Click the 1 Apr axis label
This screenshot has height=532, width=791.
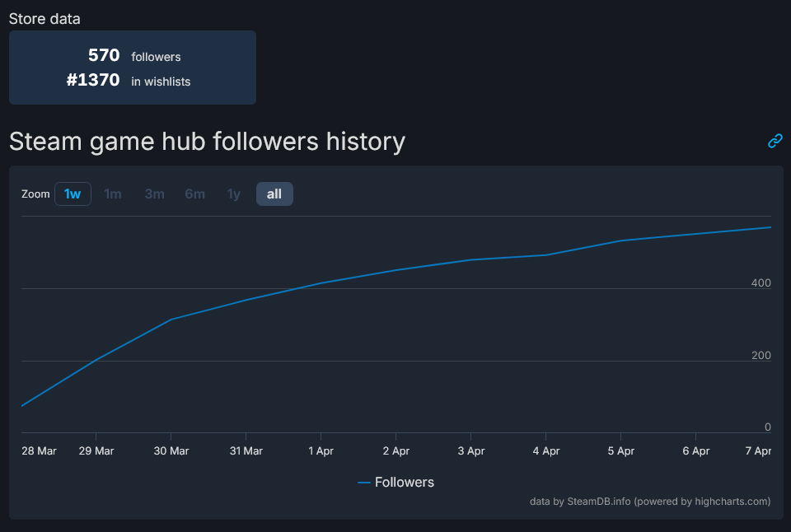point(321,450)
